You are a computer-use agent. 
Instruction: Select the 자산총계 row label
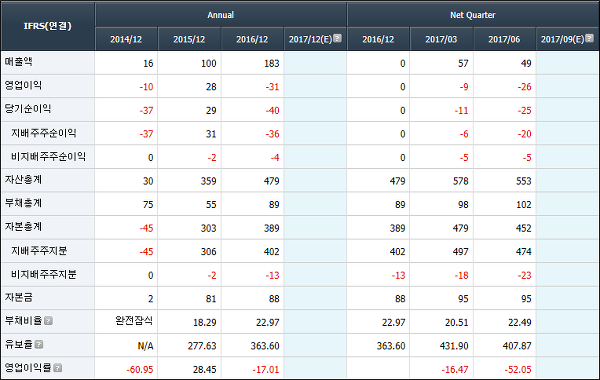click(x=23, y=179)
